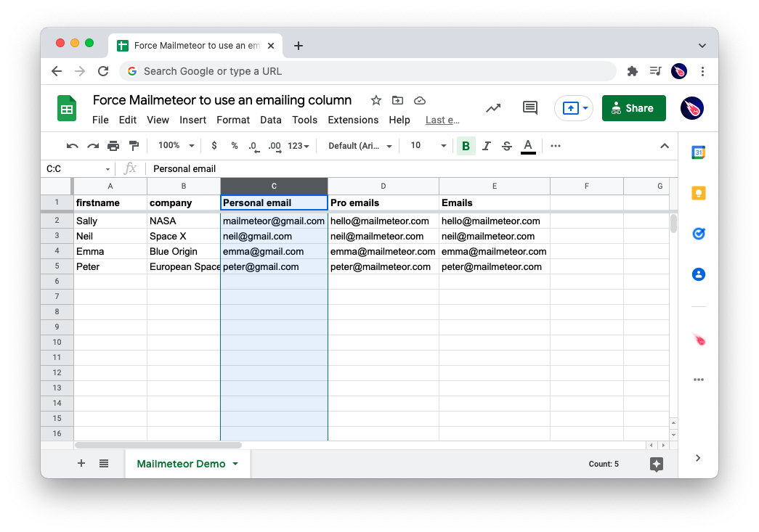759x532 pixels.
Task: Click the Count: 5 status summary
Action: tap(603, 464)
